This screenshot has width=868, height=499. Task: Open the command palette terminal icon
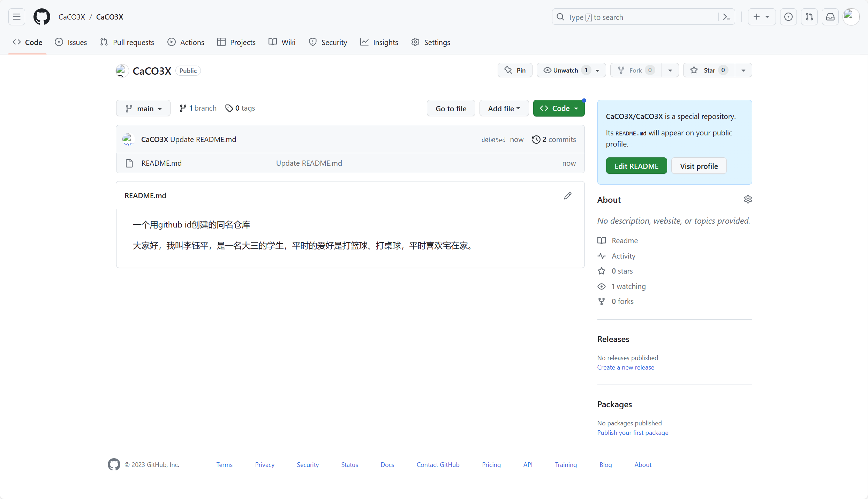coord(726,16)
